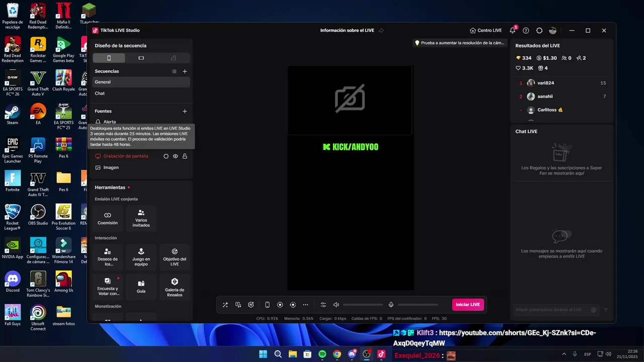Image resolution: width=644 pixels, height=362 pixels.
Task: Mute the speaker volume icon
Action: click(x=336, y=305)
